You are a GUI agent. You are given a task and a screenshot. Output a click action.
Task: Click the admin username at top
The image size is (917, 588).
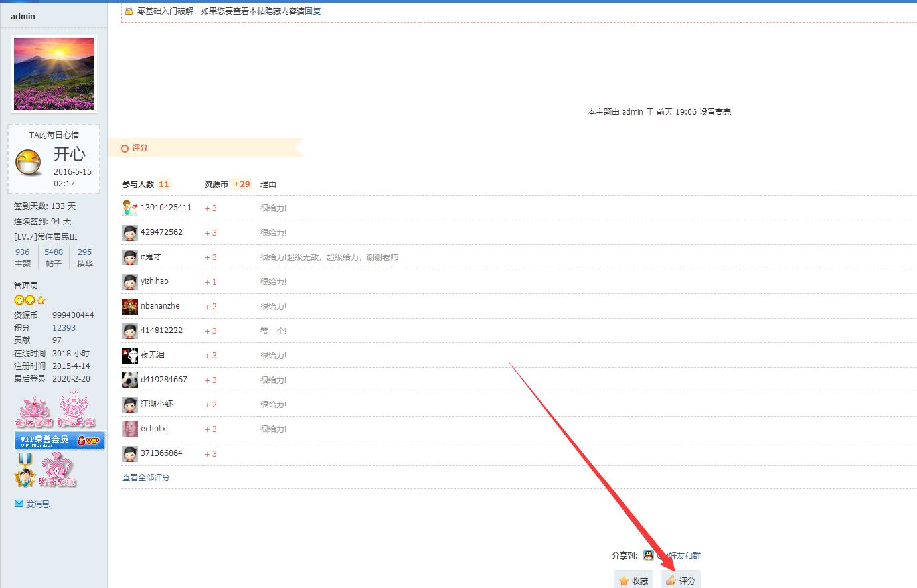pos(23,16)
